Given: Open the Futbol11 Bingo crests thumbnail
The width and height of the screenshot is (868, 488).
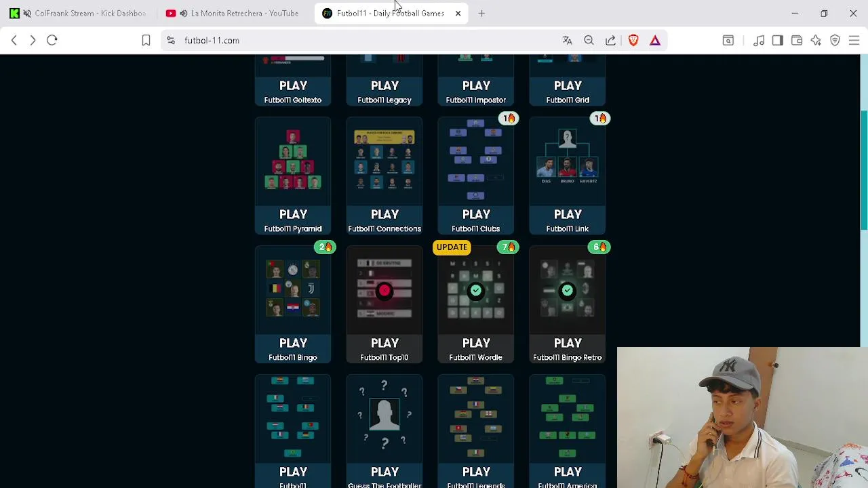Looking at the screenshot, I should [x=293, y=289].
